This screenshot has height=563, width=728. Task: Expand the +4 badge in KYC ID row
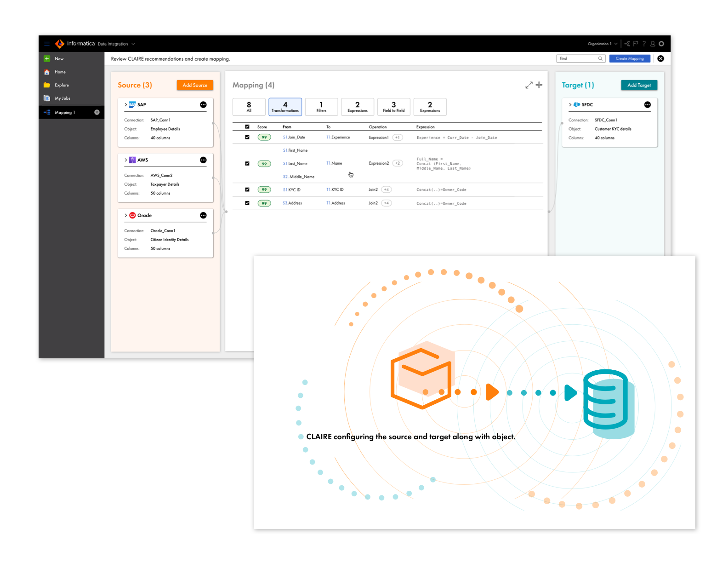387,190
